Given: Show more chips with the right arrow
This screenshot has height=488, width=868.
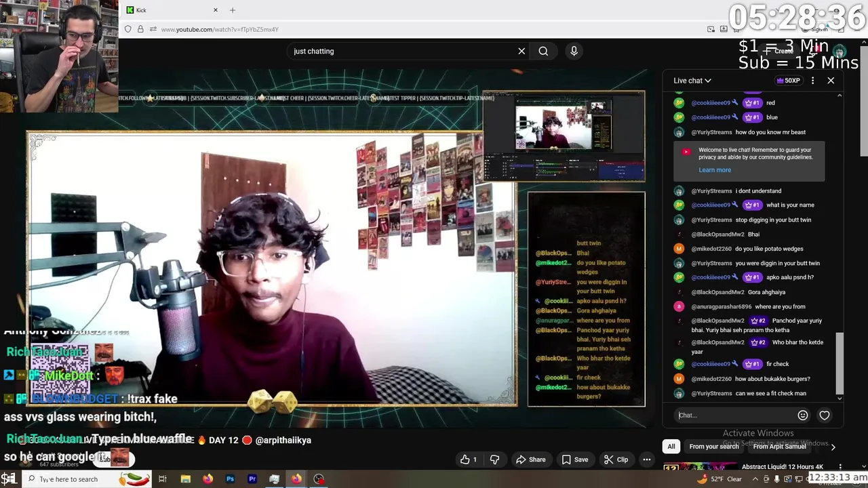Looking at the screenshot, I should pos(833,447).
